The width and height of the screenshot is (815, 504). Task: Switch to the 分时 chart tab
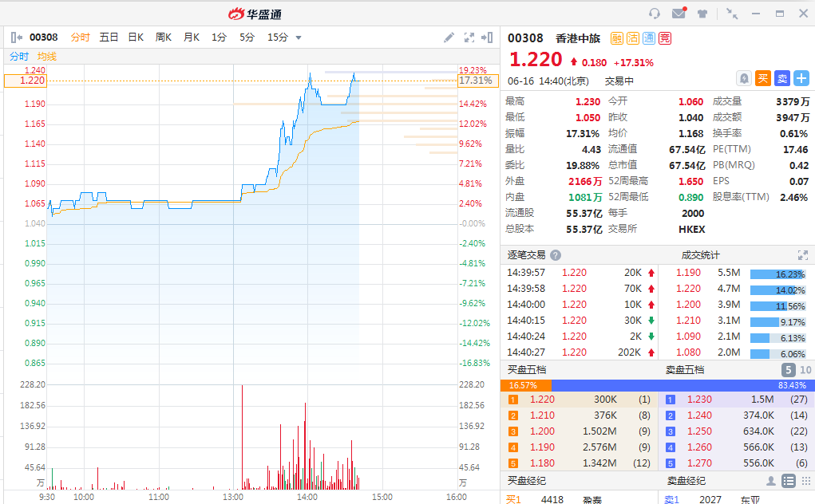pos(81,37)
